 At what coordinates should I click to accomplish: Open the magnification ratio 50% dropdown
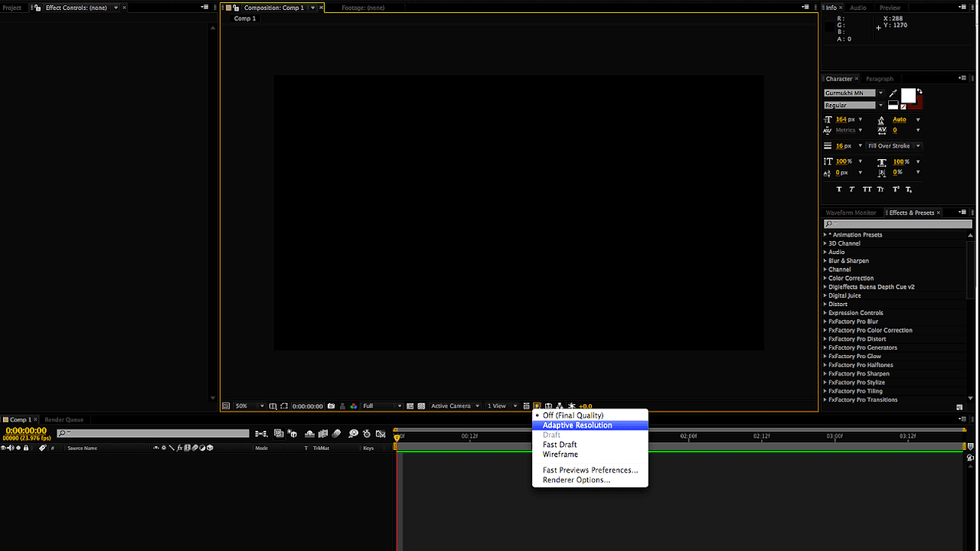[250, 406]
